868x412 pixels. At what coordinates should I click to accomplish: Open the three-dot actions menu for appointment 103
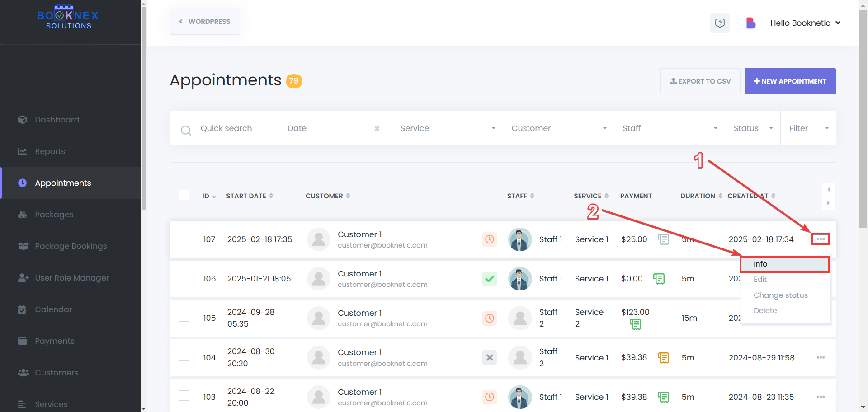coord(821,397)
